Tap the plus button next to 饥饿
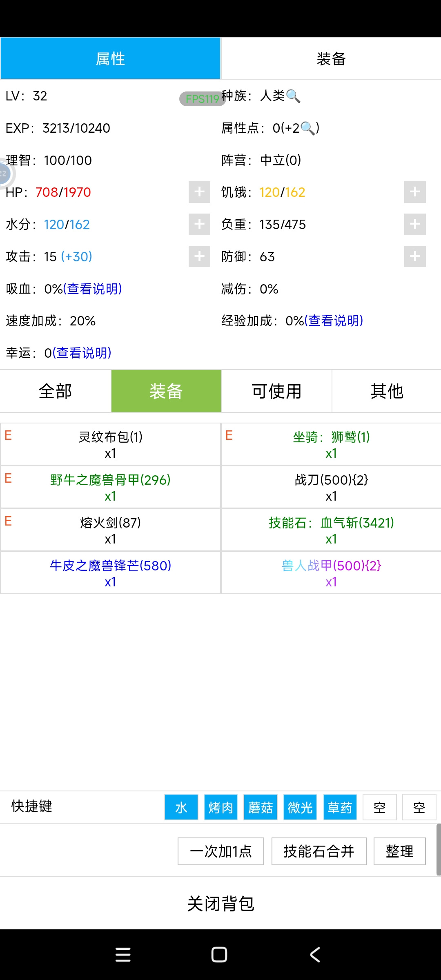 click(x=415, y=192)
